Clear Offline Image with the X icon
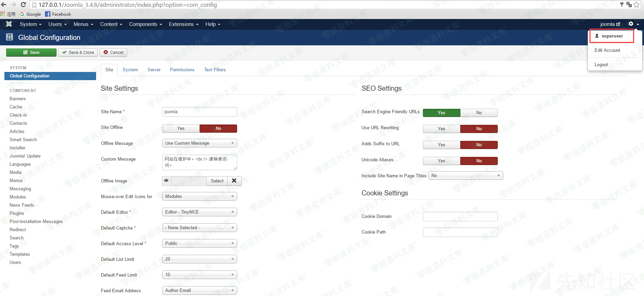Image resolution: width=644 pixels, height=296 pixels. [234, 181]
